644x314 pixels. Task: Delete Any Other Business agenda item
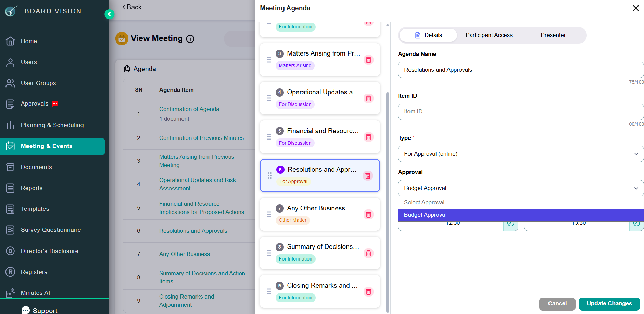368,215
